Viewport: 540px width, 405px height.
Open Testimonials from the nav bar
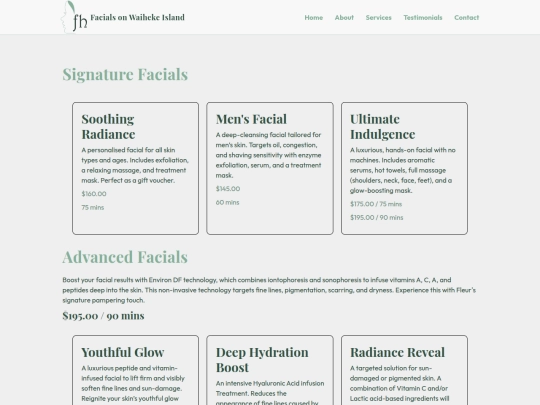[x=423, y=18]
